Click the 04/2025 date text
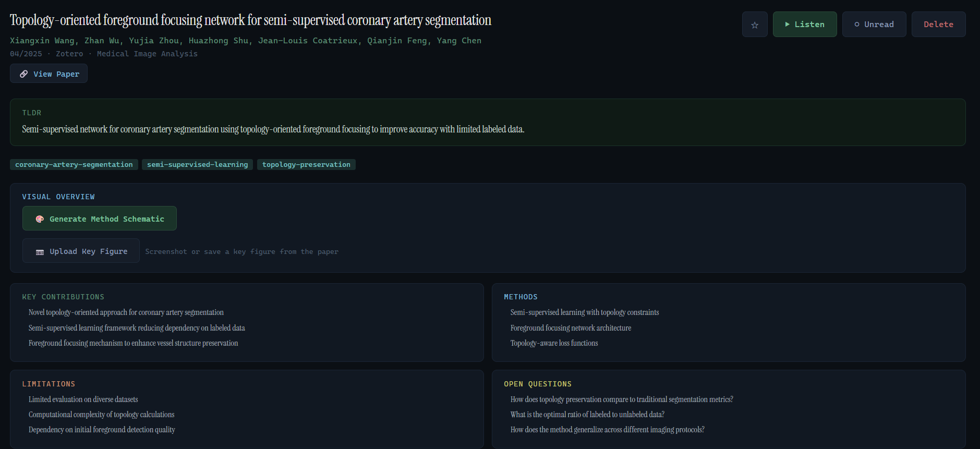Image resolution: width=980 pixels, height=449 pixels. pos(26,54)
